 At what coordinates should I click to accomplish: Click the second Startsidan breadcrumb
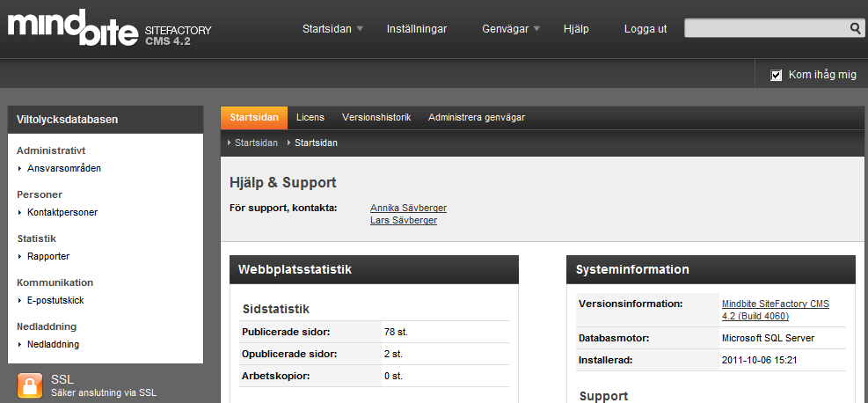(316, 143)
